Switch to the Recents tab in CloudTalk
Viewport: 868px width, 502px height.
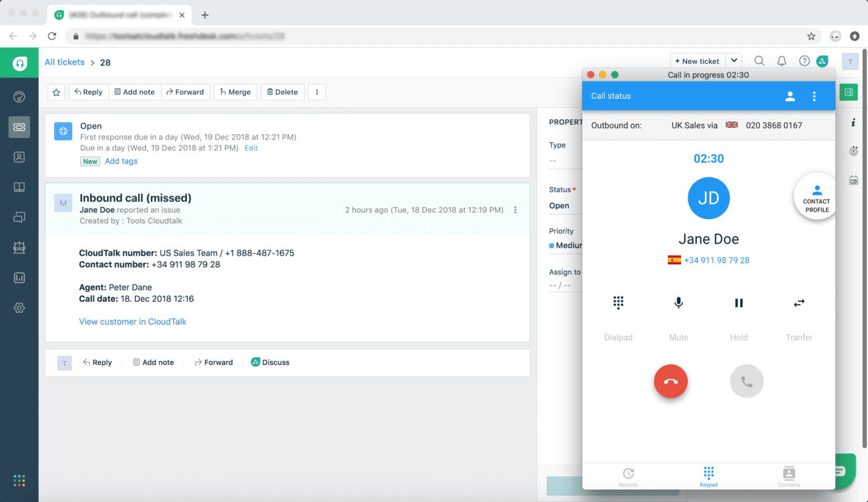click(x=628, y=475)
